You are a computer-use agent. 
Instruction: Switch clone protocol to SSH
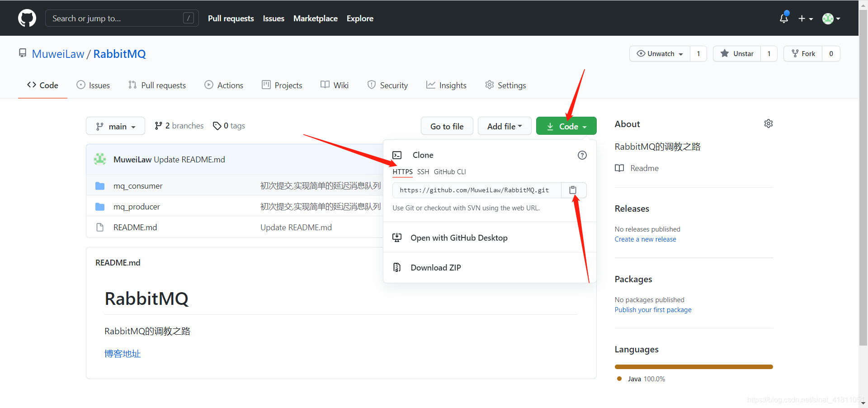pos(423,172)
